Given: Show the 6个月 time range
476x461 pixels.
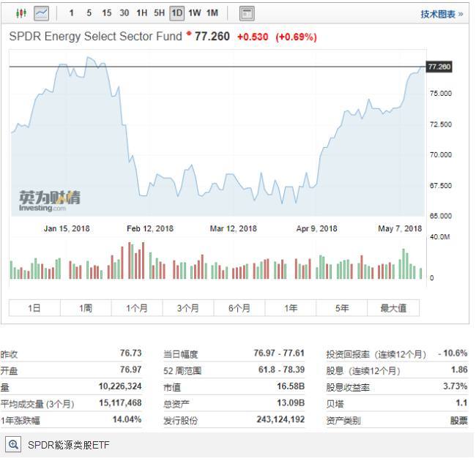Looking at the screenshot, I should click(239, 308).
